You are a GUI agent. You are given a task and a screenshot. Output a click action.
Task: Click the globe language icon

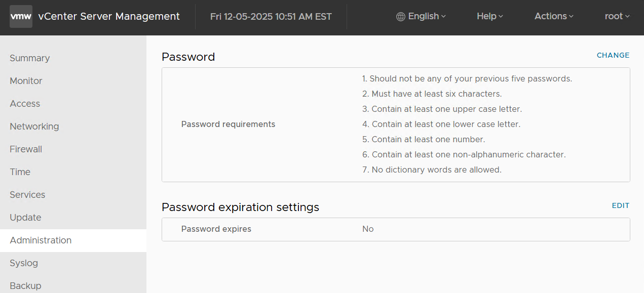[400, 17]
